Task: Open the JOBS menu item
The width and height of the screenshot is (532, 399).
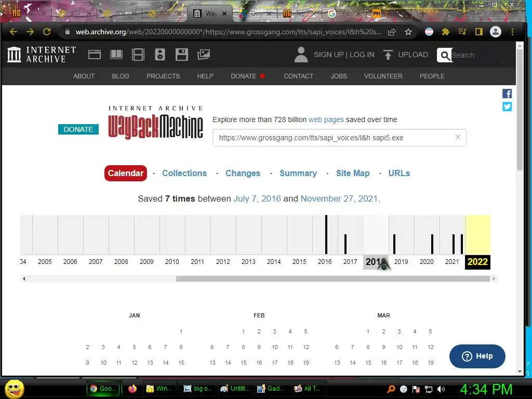Action: 339,76
